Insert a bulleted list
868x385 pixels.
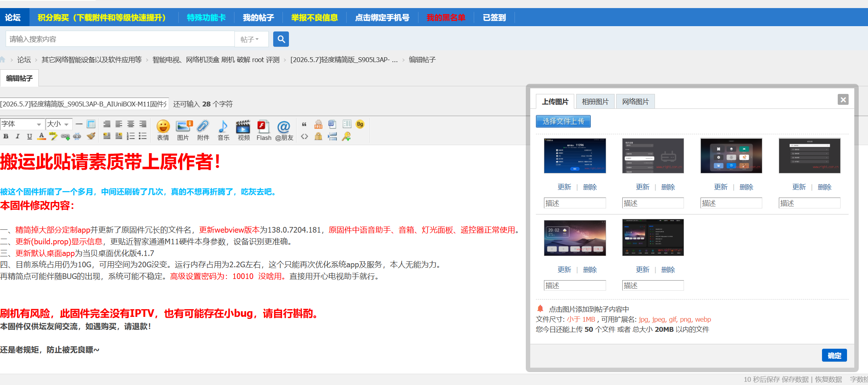[143, 136]
